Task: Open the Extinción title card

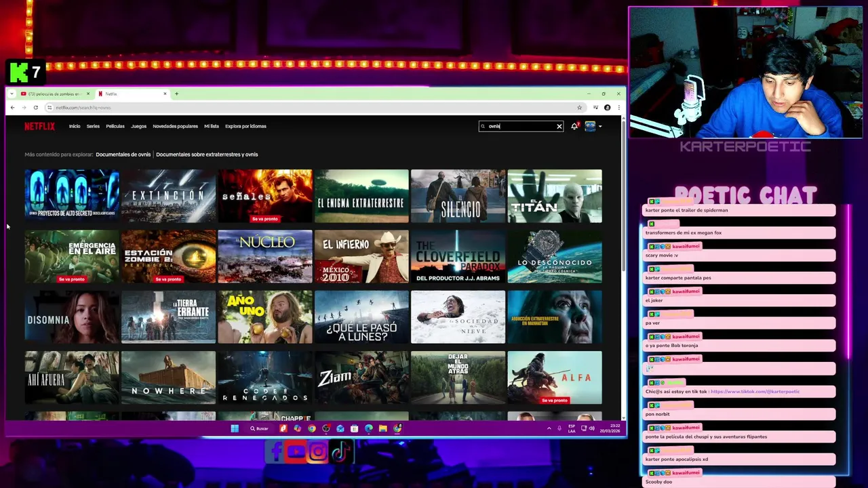Action: [168, 196]
